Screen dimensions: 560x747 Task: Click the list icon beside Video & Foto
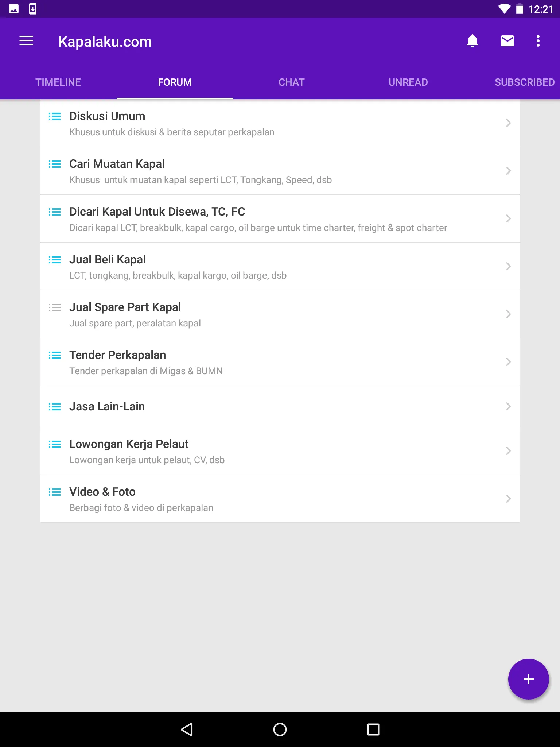click(55, 492)
